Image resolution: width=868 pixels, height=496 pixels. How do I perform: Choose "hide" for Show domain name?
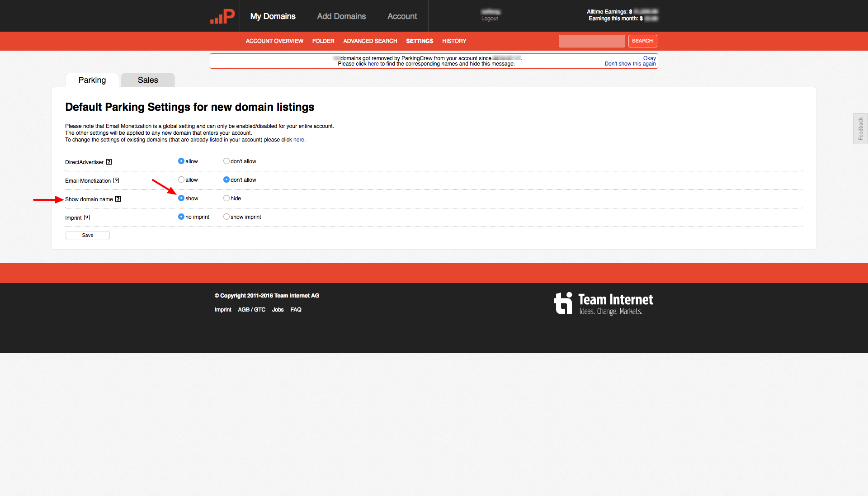click(226, 198)
